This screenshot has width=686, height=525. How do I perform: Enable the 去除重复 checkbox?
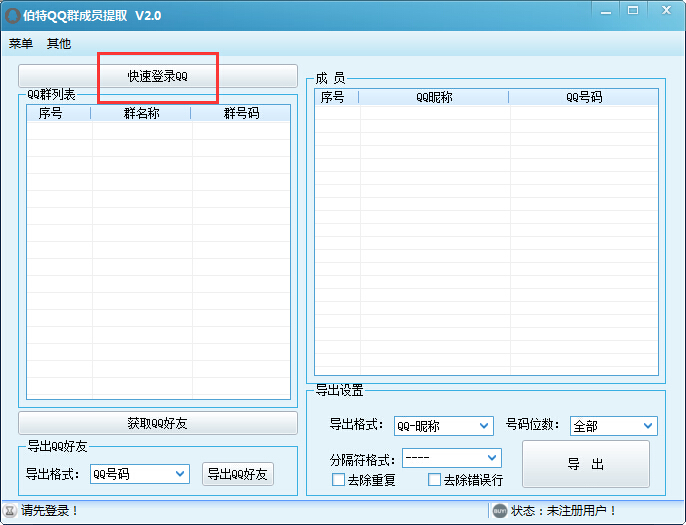(x=338, y=480)
